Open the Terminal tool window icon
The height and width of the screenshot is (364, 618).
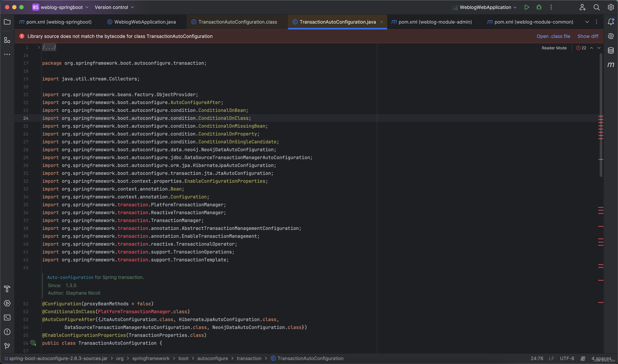pyautogui.click(x=7, y=317)
